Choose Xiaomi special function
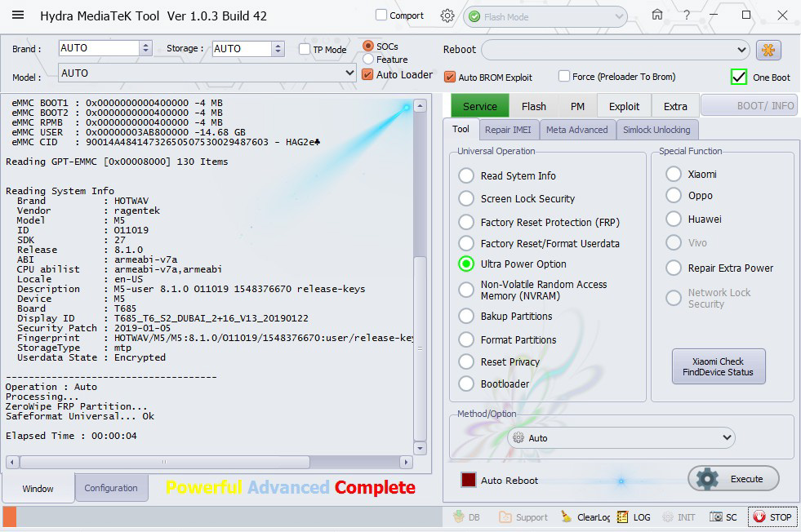The width and height of the screenshot is (801, 532). 674,174
